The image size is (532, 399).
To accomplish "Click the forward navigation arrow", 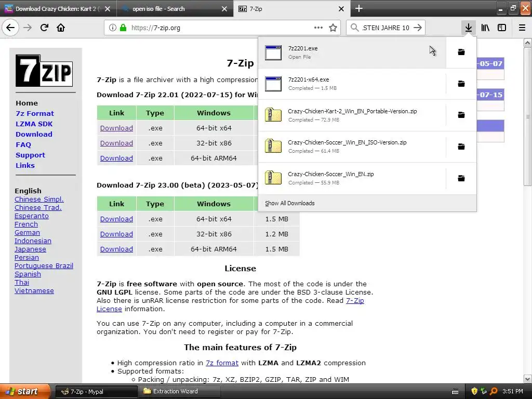I will pyautogui.click(x=28, y=28).
